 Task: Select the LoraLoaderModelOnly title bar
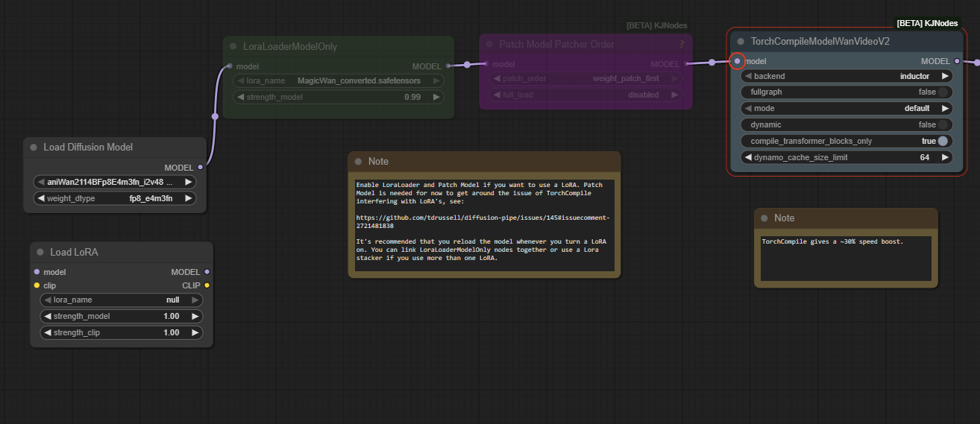point(339,46)
